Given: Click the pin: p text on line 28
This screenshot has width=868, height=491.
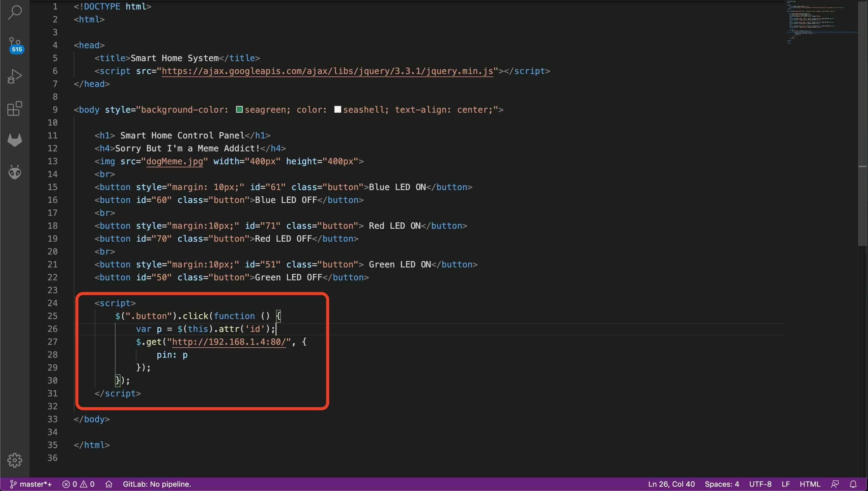Looking at the screenshot, I should pos(172,355).
